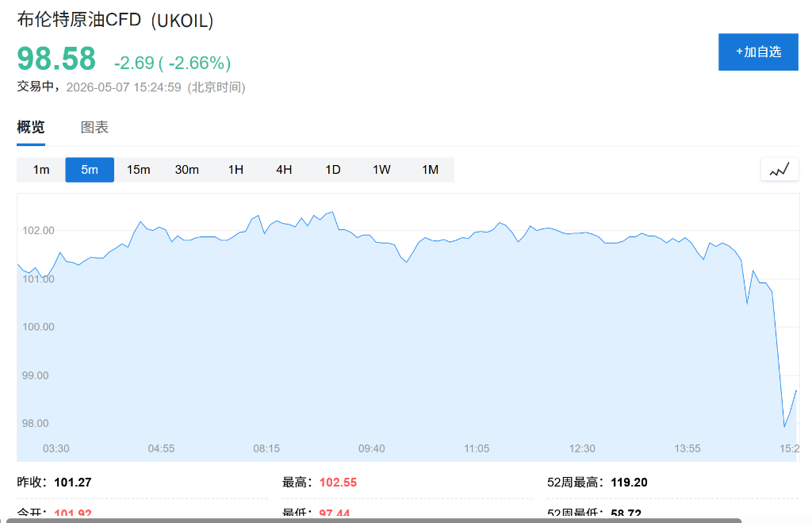The image size is (812, 523).
Task: Open the 图表 tab
Action: click(94, 128)
